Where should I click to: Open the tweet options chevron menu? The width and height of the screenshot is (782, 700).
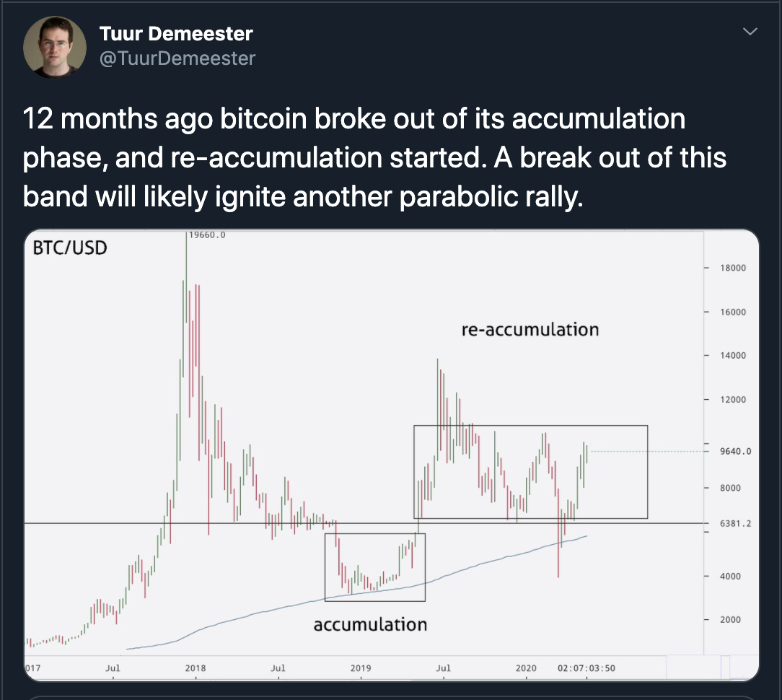tap(750, 32)
